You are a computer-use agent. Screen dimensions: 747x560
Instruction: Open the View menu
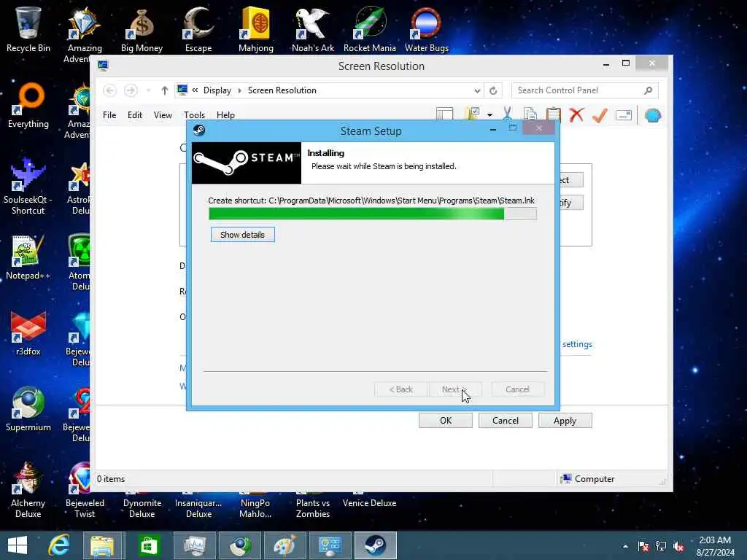pos(163,114)
